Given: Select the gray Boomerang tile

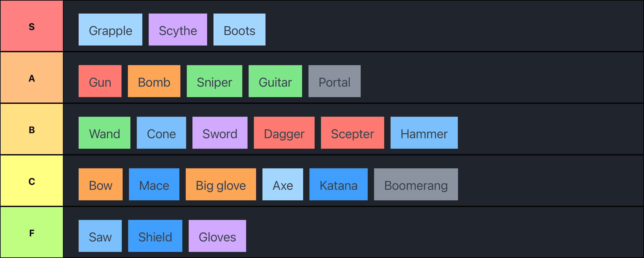Looking at the screenshot, I should pyautogui.click(x=416, y=184).
